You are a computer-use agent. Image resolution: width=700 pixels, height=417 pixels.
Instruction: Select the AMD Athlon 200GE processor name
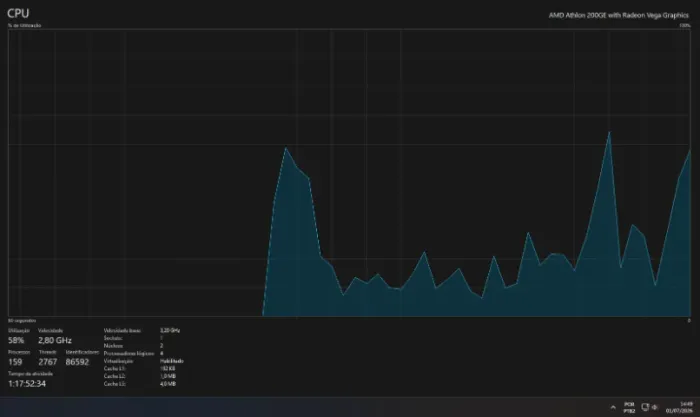[x=619, y=15]
